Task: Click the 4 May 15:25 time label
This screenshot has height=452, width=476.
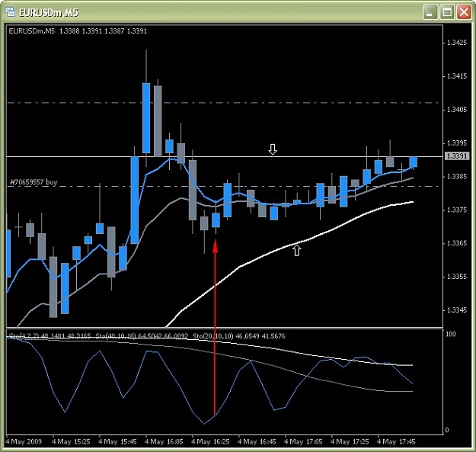Action: [x=71, y=441]
